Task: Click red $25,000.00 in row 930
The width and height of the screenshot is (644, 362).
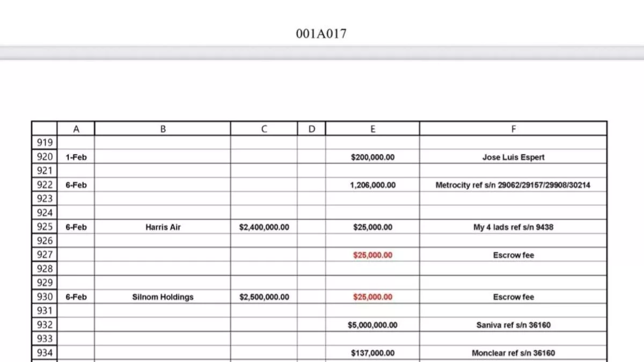Action: pos(372,297)
